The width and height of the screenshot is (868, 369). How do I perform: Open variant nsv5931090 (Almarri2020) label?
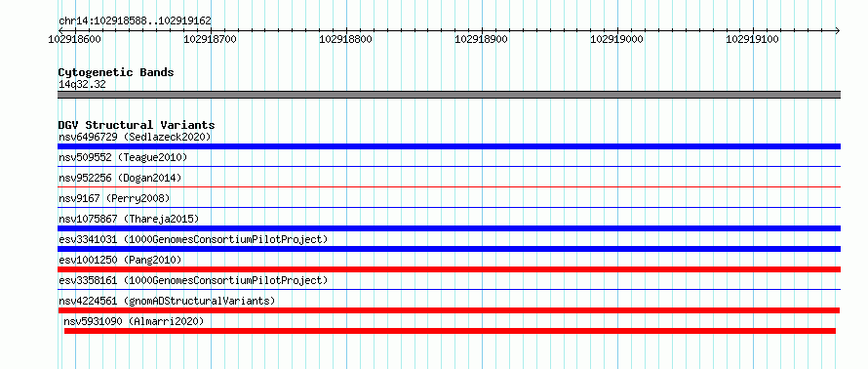click(134, 321)
